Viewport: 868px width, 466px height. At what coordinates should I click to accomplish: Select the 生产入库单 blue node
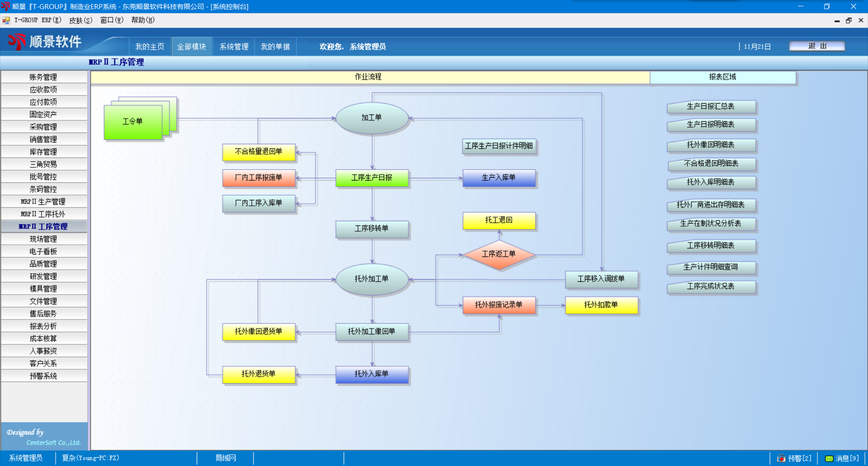click(499, 178)
